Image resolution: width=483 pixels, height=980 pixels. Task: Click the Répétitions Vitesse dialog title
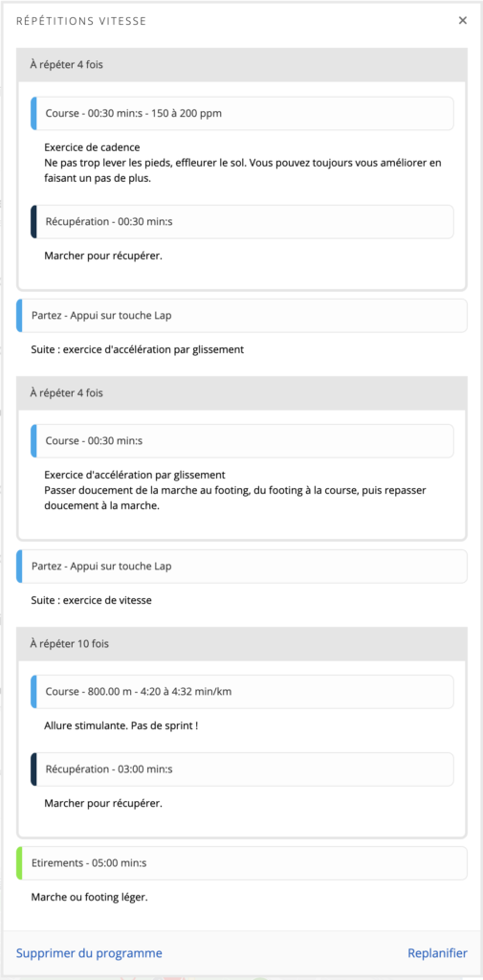coord(81,21)
